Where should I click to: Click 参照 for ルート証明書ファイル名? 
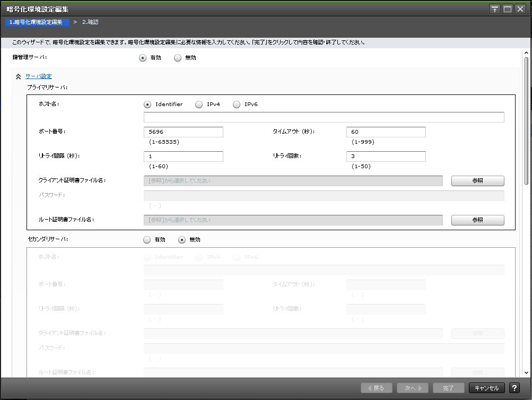click(477, 220)
